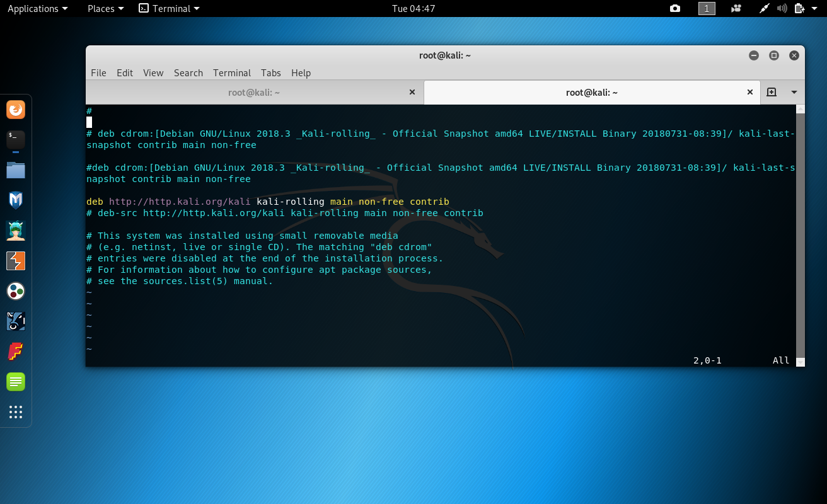Click the terminal vertical scrollbar
The height and width of the screenshot is (504, 827).
[x=801, y=236]
